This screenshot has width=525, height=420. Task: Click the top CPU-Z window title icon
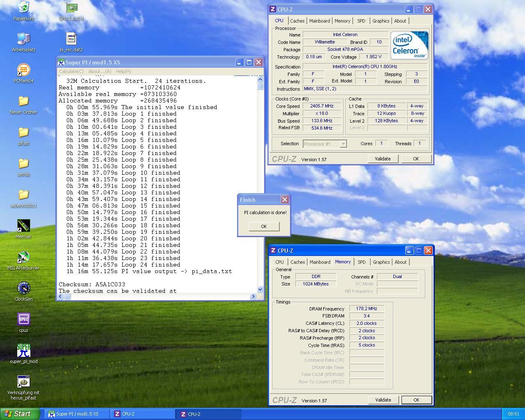coord(273,9)
